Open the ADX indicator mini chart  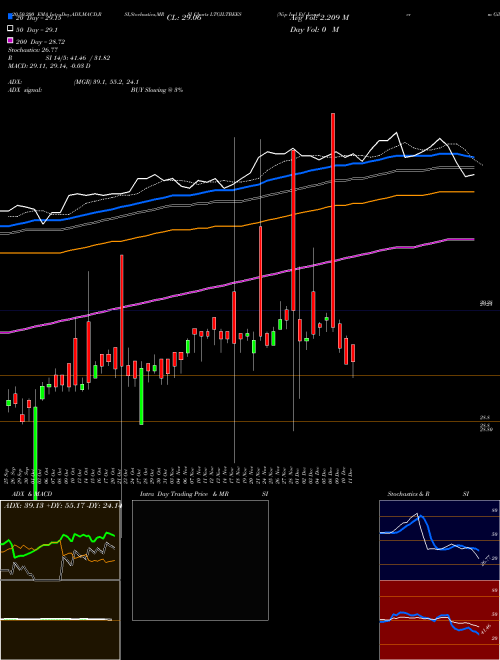(x=60, y=540)
